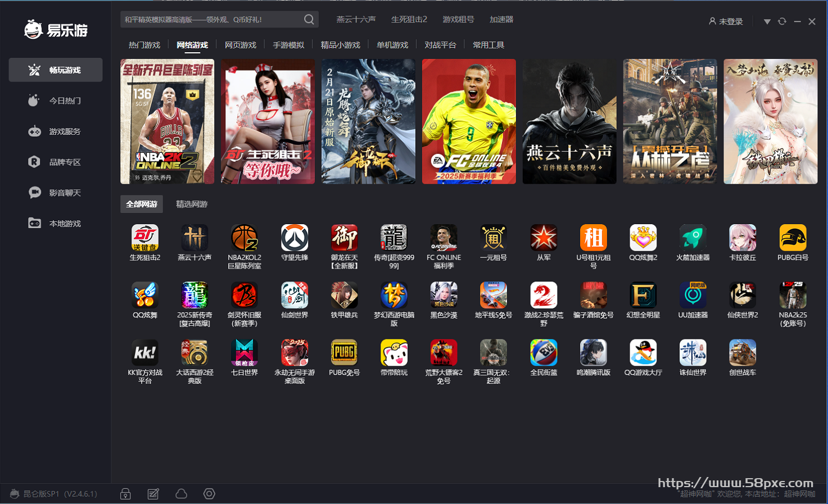Open 创世战车 game icon

[x=743, y=352]
